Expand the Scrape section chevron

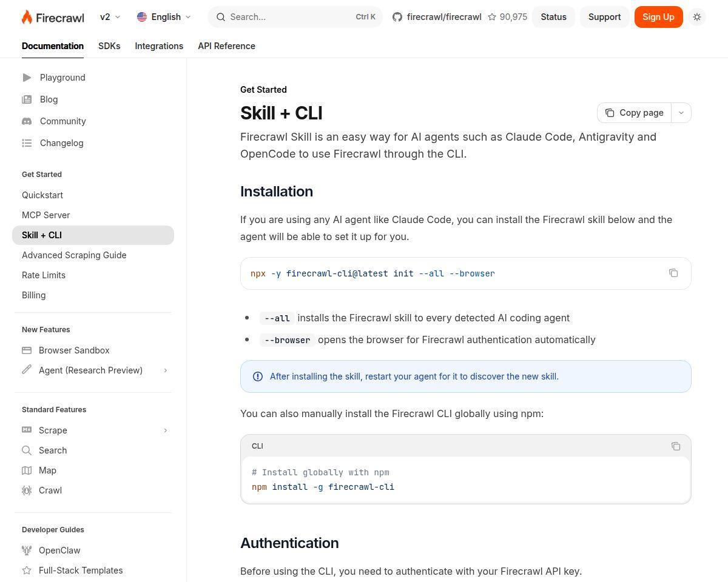(x=165, y=430)
